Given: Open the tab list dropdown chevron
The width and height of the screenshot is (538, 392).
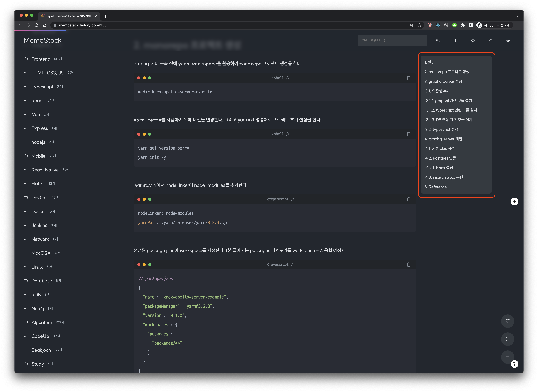Looking at the screenshot, I should [518, 16].
